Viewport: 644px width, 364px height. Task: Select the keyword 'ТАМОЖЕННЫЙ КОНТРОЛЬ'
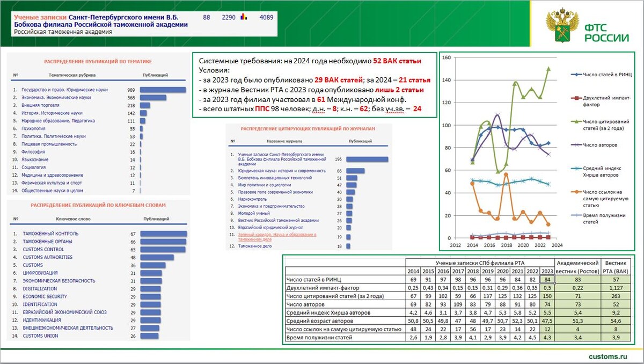(50, 234)
